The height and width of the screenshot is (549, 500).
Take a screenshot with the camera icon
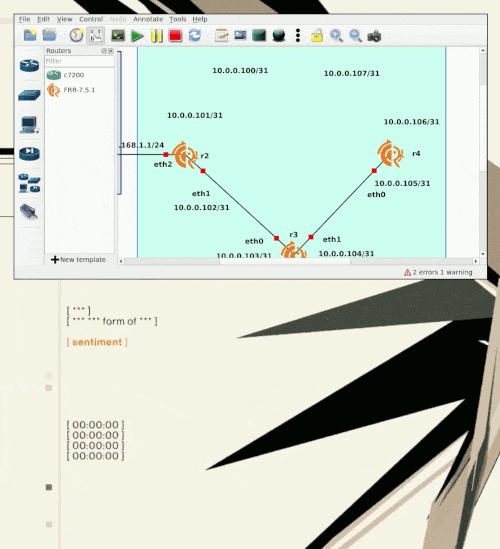(x=374, y=36)
